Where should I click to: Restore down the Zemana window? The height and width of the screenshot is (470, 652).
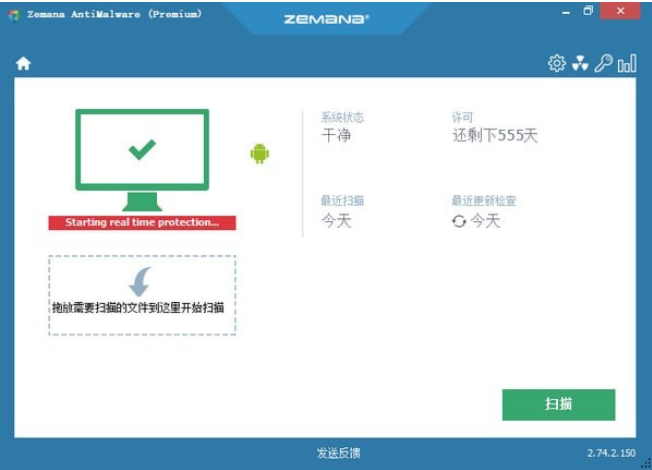point(588,11)
